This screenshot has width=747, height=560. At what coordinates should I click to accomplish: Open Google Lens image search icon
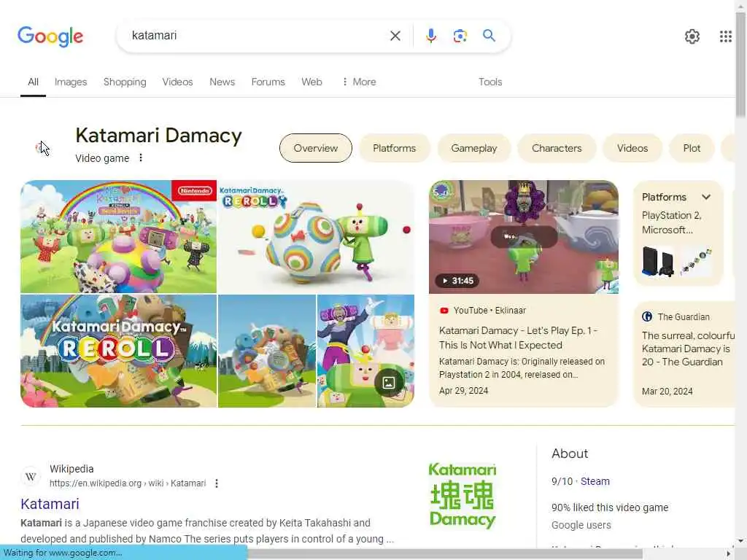[x=460, y=36]
